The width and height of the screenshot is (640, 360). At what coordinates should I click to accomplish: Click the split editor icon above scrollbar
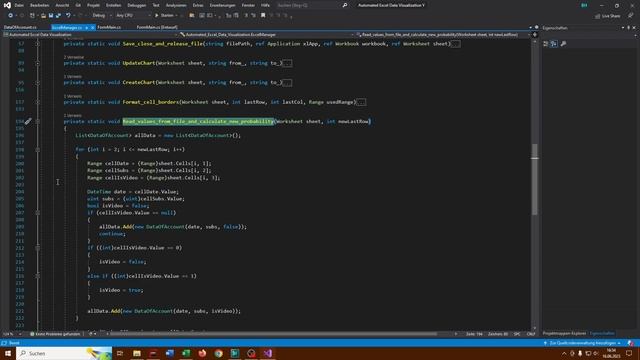535,35
